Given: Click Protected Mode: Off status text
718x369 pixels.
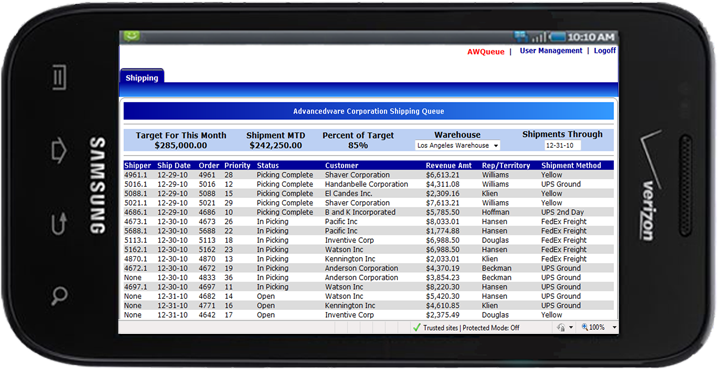Looking at the screenshot, I should [x=492, y=328].
